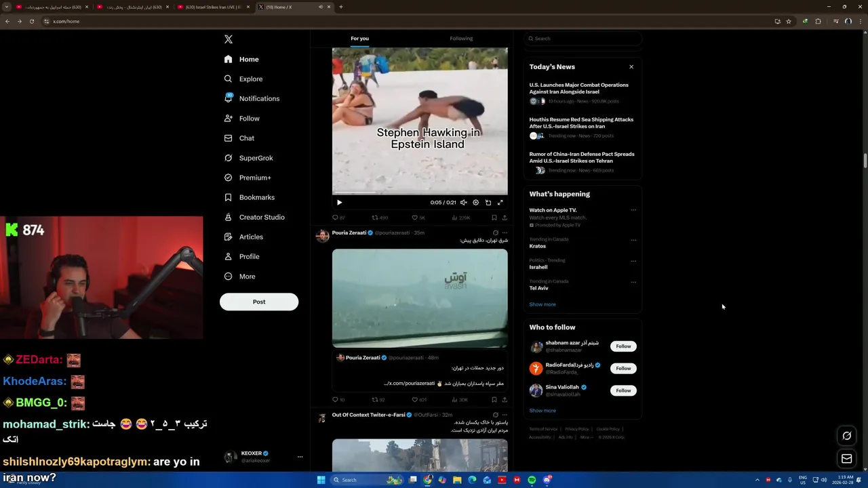868x488 pixels.
Task: Share the Stephen Hawking video post
Action: 505,218
